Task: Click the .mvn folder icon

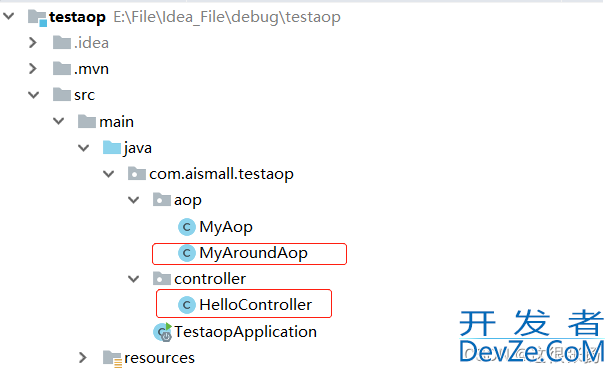Action: tap(62, 69)
